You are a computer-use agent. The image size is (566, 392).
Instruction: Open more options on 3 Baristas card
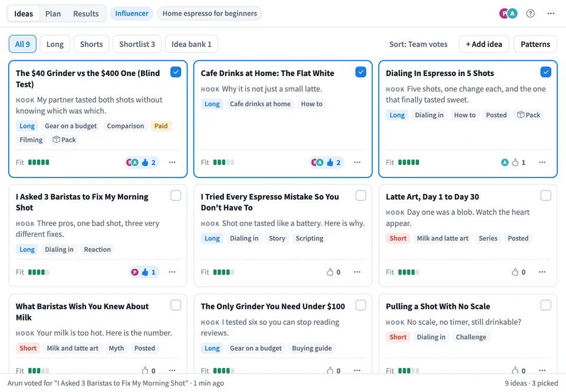pos(172,272)
